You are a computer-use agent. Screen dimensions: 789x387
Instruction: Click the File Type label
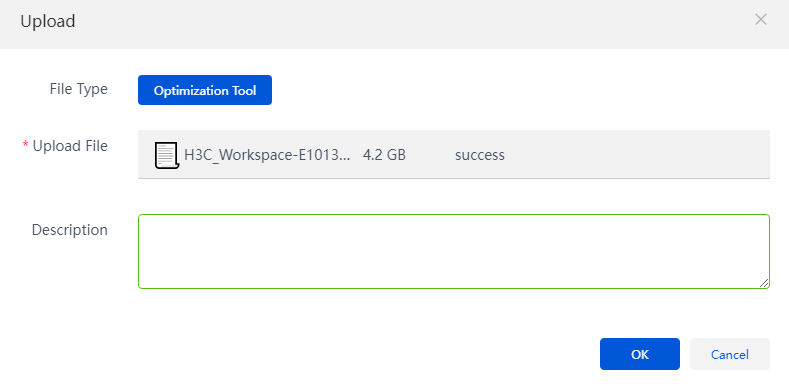point(78,89)
